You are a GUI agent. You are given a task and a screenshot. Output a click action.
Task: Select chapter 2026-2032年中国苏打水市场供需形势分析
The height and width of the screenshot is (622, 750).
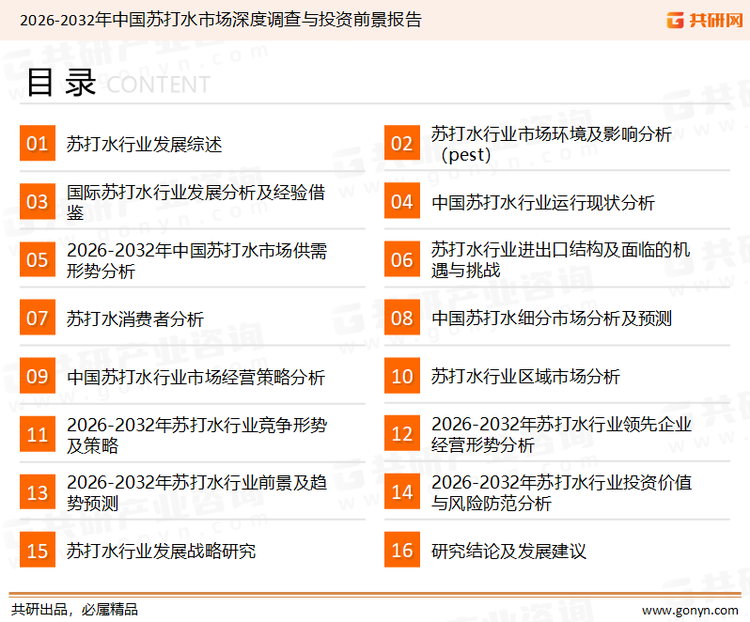[197, 260]
